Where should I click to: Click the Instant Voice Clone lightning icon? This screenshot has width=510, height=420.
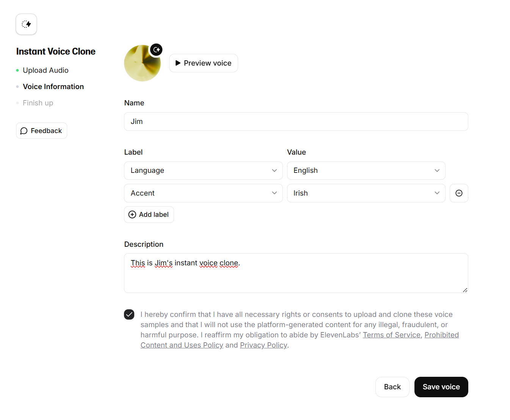(x=26, y=24)
